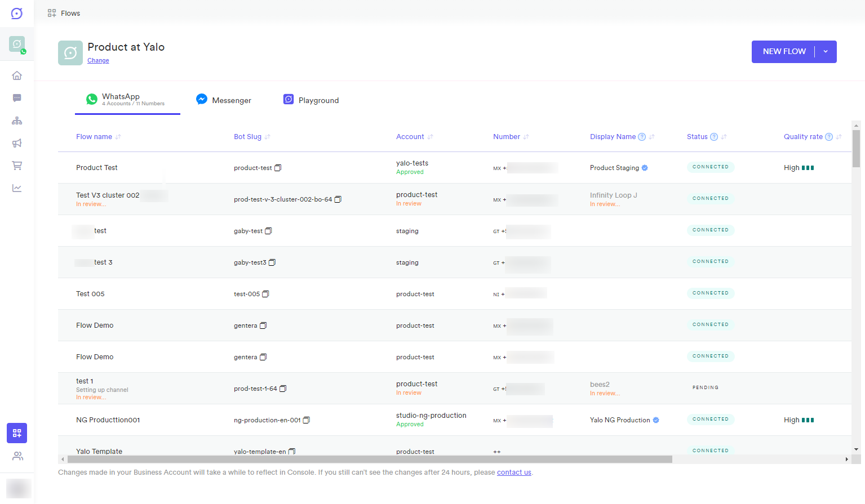Click the scroll right arrow on horizontal scrollbar
Viewport: 865px width, 504px height.
(x=846, y=460)
